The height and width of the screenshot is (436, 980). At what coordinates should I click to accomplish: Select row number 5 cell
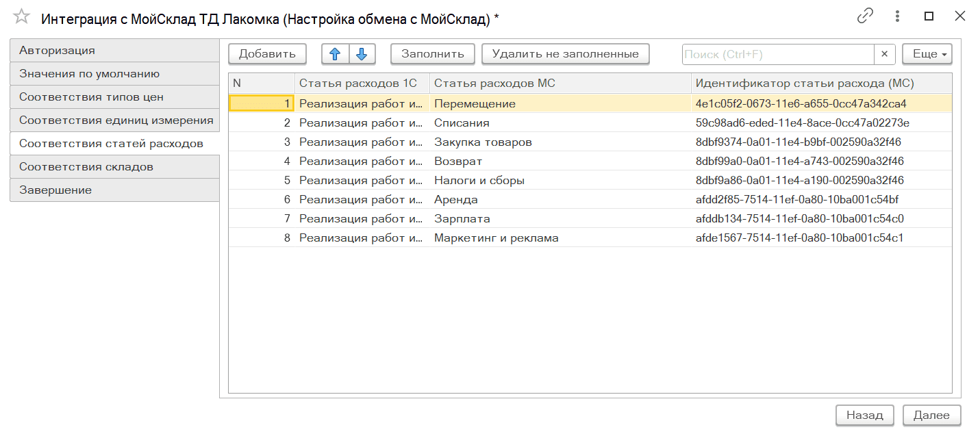pos(262,180)
